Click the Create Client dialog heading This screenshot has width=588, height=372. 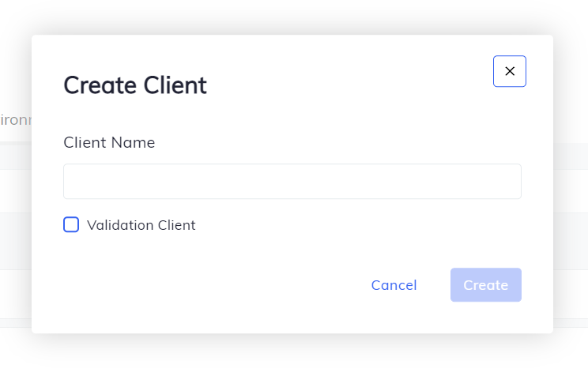135,85
